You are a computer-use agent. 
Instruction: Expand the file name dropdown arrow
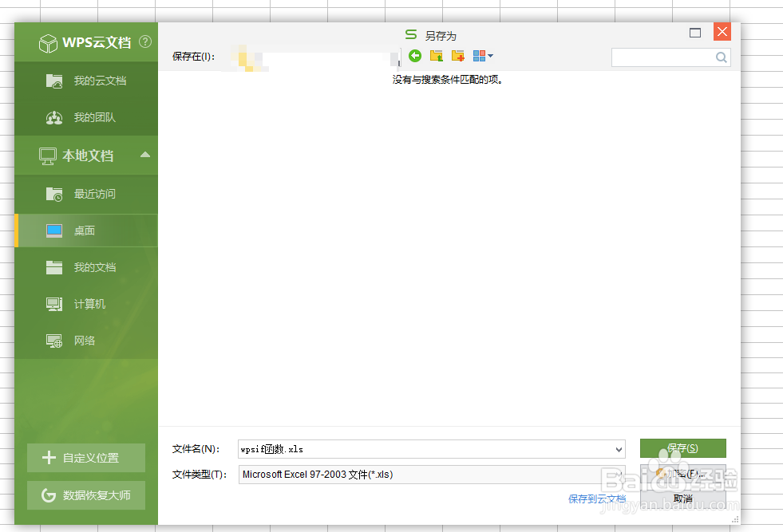pyautogui.click(x=619, y=450)
